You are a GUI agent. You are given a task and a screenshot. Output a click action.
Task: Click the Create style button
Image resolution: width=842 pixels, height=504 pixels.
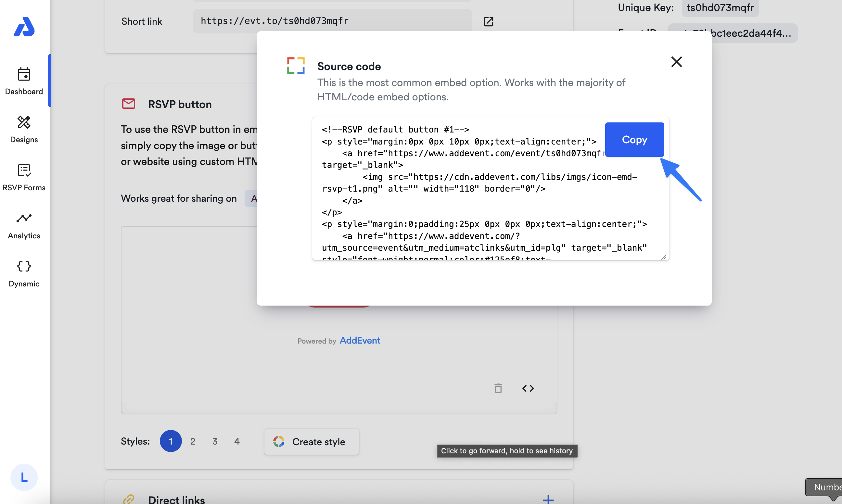[x=311, y=442]
